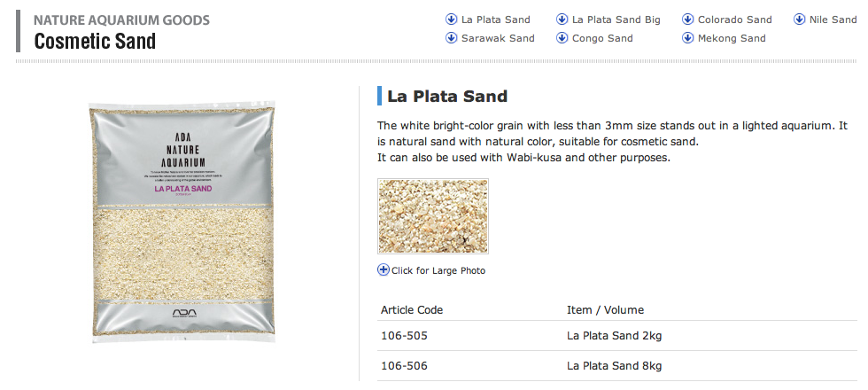
Task: Select the La Plata Sand 8kg table entry
Action: click(614, 366)
